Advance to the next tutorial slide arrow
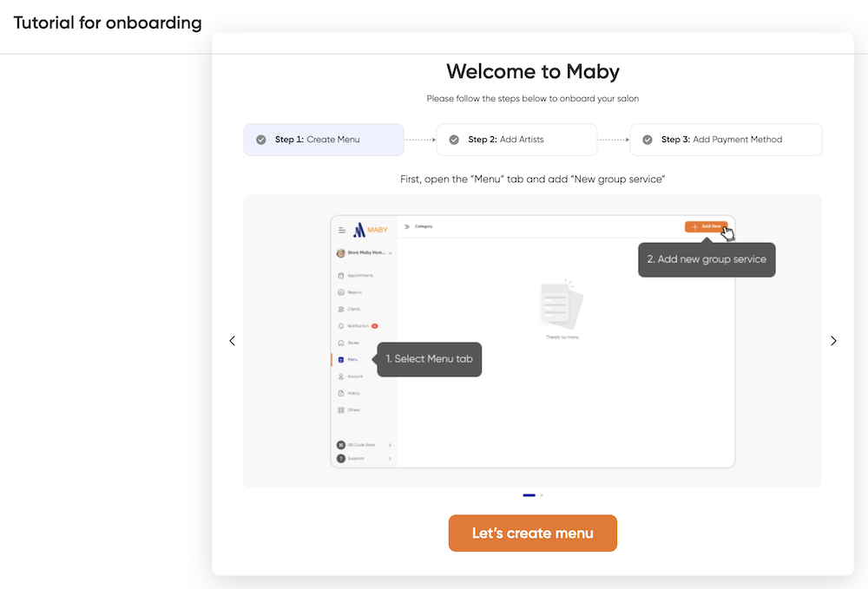This screenshot has width=868, height=589. point(833,341)
